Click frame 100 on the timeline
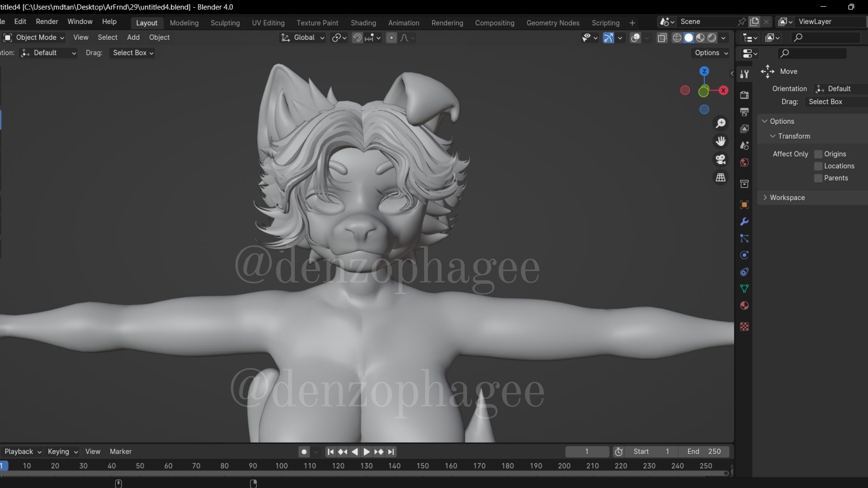Viewport: 868px width, 488px height. coord(281,466)
